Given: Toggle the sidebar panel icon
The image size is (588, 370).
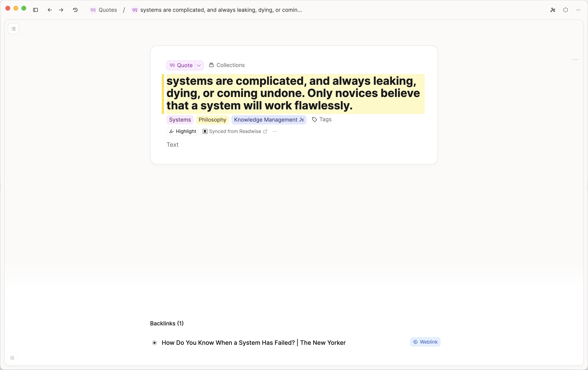Looking at the screenshot, I should (35, 10).
